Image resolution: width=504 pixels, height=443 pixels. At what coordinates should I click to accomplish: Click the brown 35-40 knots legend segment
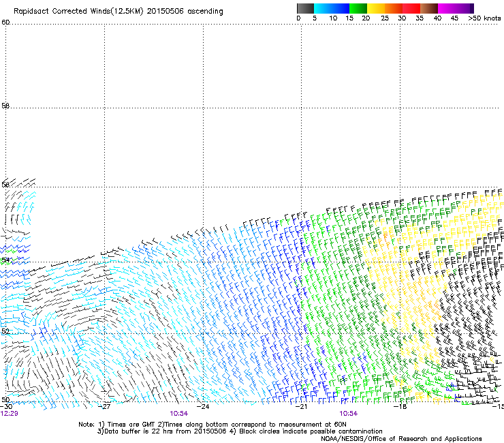coord(429,8)
